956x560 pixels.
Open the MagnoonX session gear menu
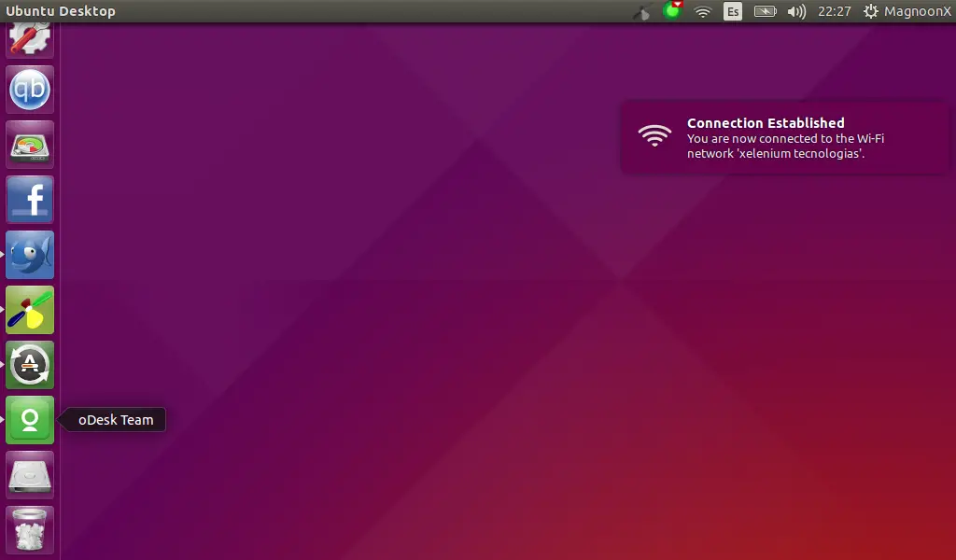[907, 11]
